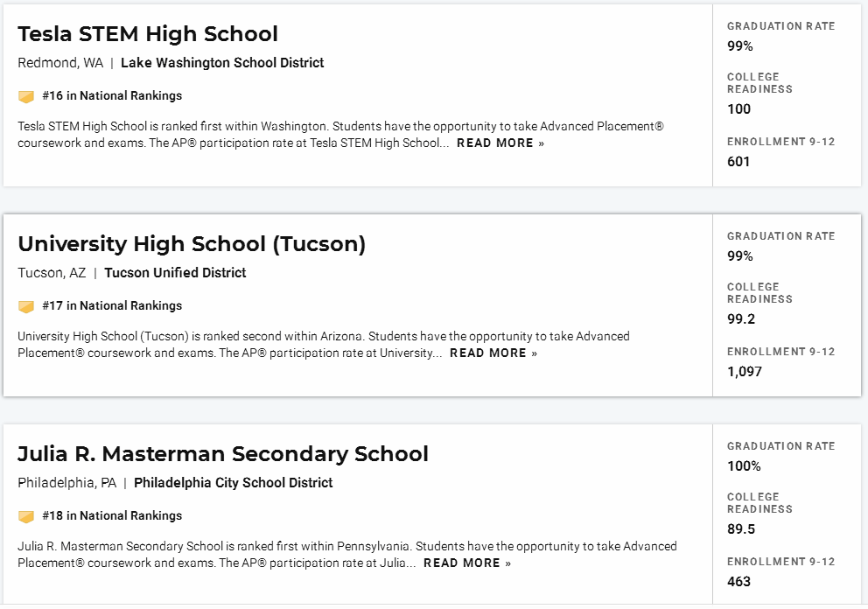
Task: Open Lake Washington School District link
Action: (x=222, y=62)
